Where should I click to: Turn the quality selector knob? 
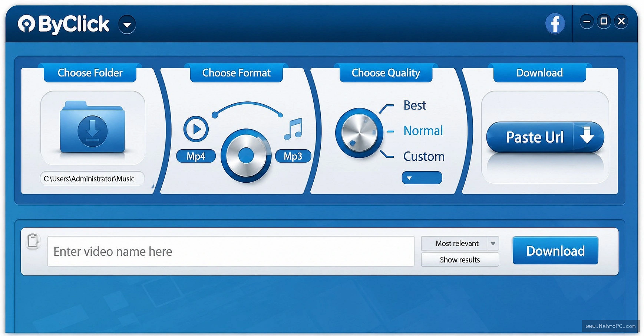click(359, 133)
